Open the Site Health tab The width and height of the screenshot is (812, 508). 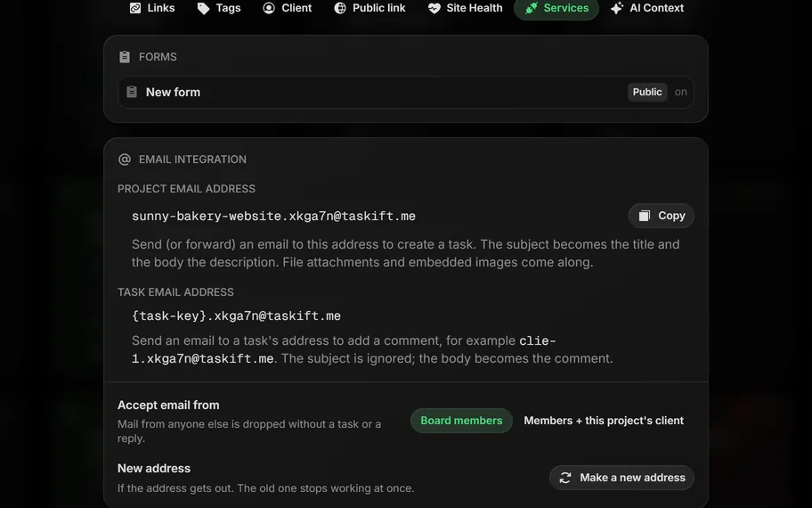(465, 8)
